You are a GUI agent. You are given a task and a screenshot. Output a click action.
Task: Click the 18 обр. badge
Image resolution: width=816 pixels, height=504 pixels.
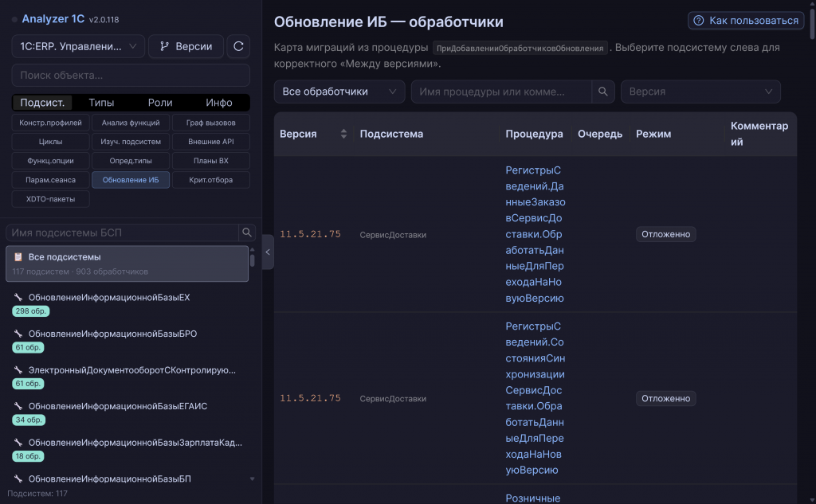[x=28, y=456]
